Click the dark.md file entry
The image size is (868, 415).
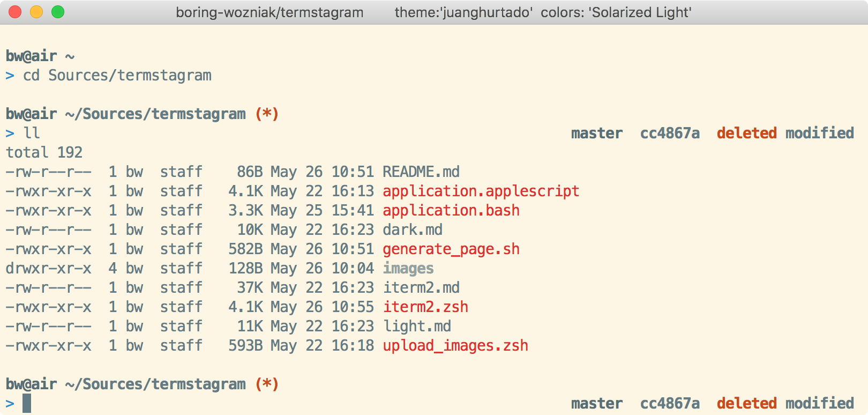[x=412, y=230]
